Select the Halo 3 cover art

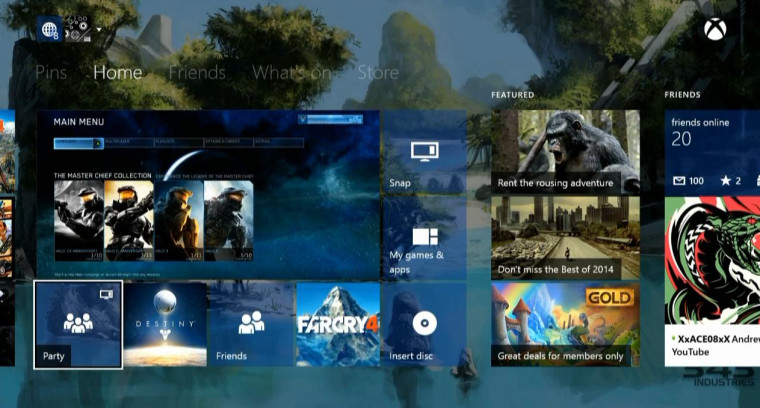point(179,221)
